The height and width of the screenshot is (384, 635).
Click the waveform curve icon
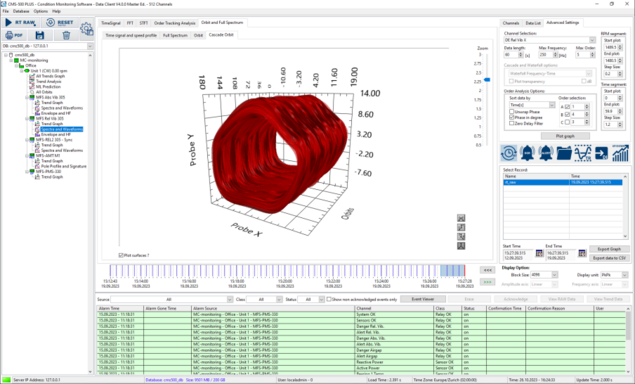coord(583,153)
